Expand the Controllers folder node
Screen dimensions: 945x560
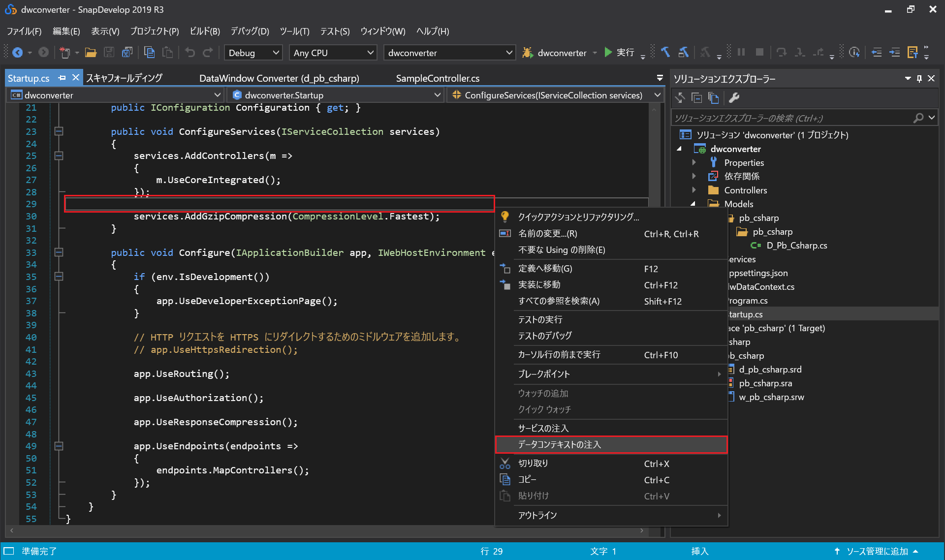[694, 190]
